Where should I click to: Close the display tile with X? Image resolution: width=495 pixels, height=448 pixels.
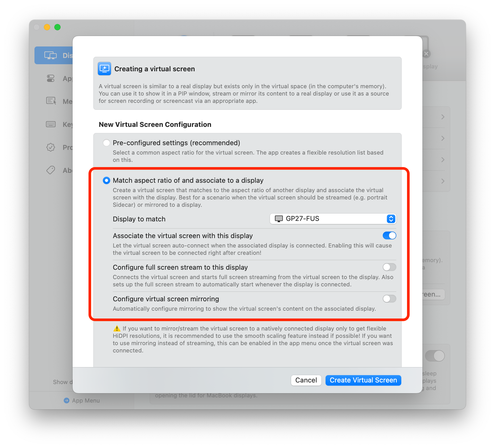426,54
